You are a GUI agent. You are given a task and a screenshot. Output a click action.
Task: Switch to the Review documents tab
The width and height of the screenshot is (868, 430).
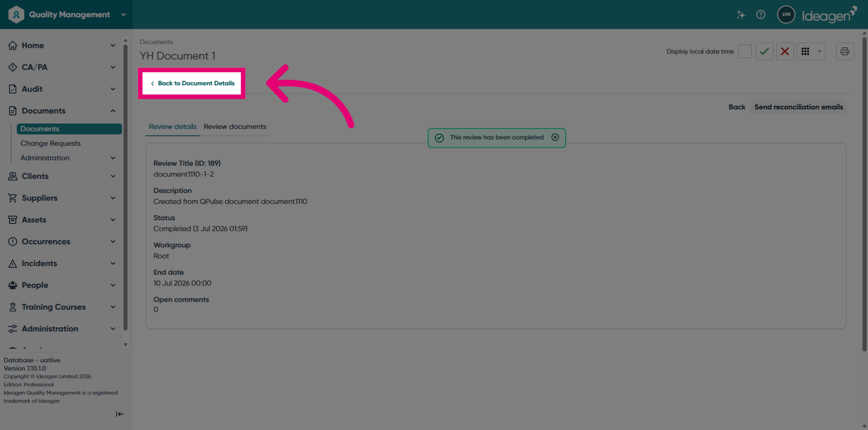(x=235, y=127)
